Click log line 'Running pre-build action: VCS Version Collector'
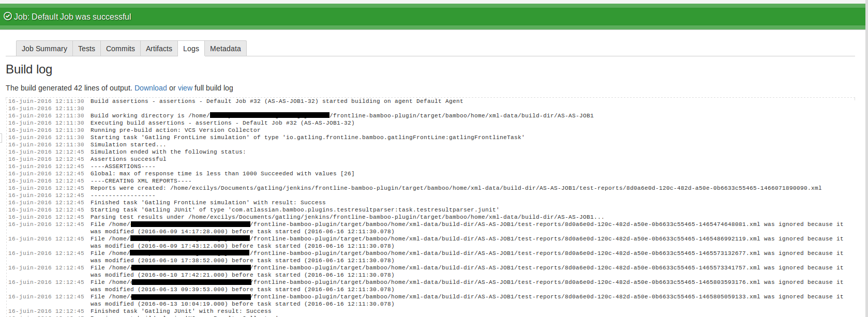The height and width of the screenshot is (317, 868). pos(175,130)
